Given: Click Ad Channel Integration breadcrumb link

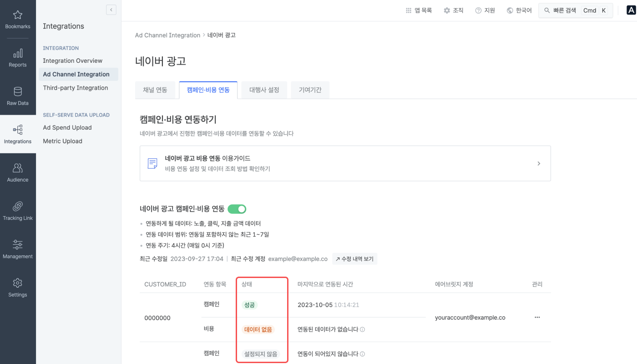Looking at the screenshot, I should [167, 35].
